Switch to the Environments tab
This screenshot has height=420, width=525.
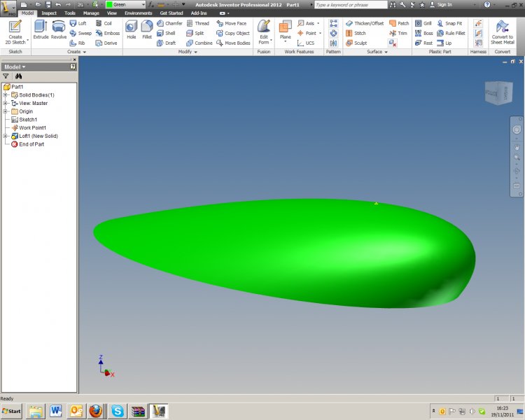click(x=139, y=13)
